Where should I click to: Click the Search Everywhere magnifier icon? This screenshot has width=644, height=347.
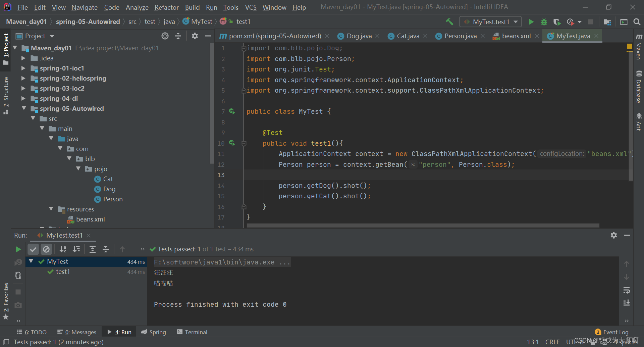click(637, 22)
